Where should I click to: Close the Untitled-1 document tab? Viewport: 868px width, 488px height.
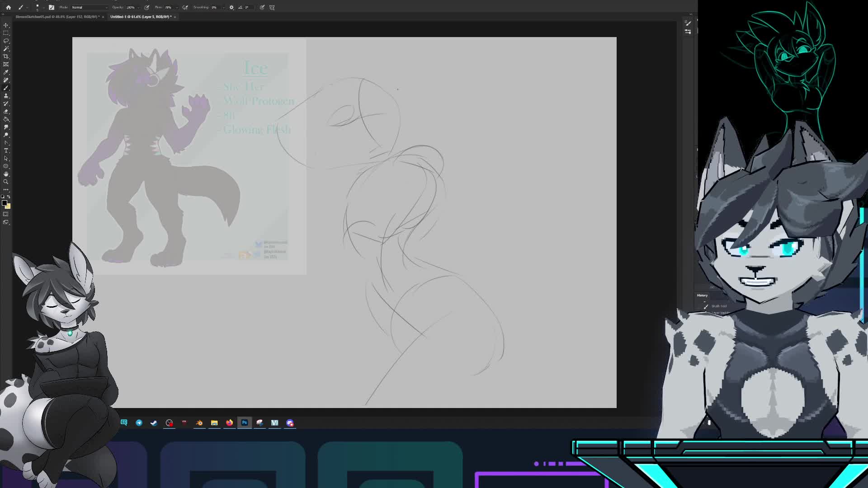click(x=175, y=17)
